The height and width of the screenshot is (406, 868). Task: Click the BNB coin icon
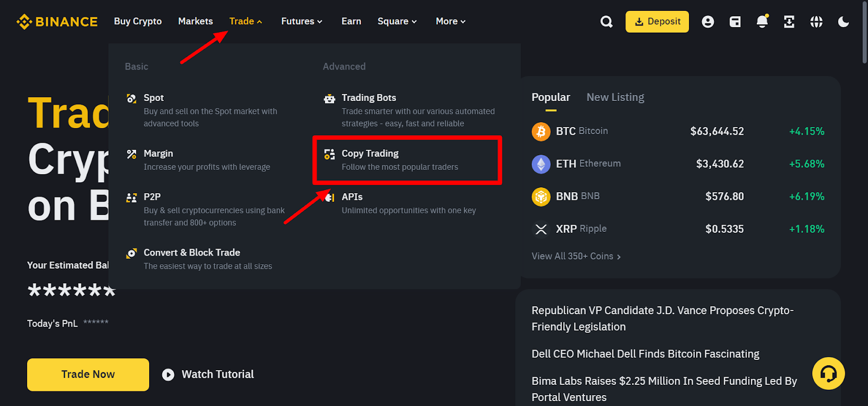click(x=541, y=196)
